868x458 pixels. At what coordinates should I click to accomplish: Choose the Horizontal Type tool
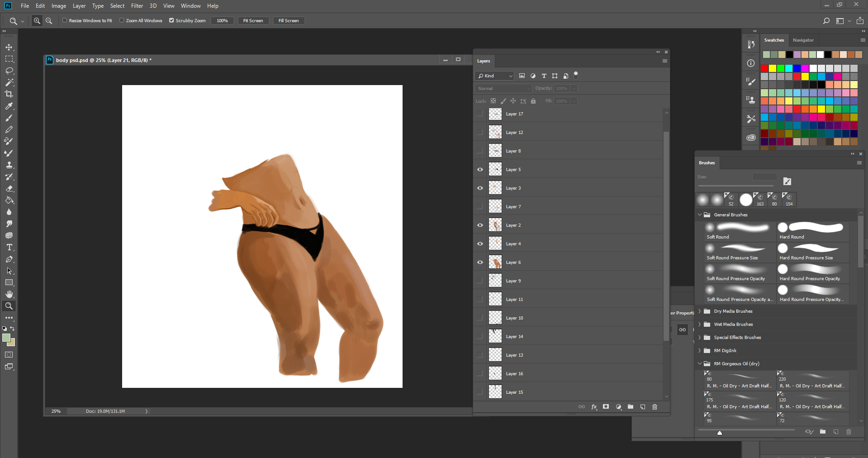(9, 247)
